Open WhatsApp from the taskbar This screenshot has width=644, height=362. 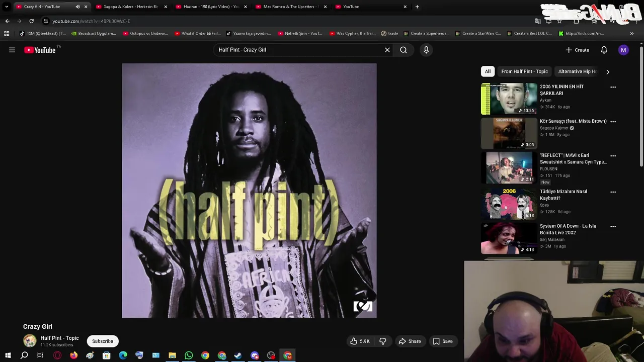189,355
